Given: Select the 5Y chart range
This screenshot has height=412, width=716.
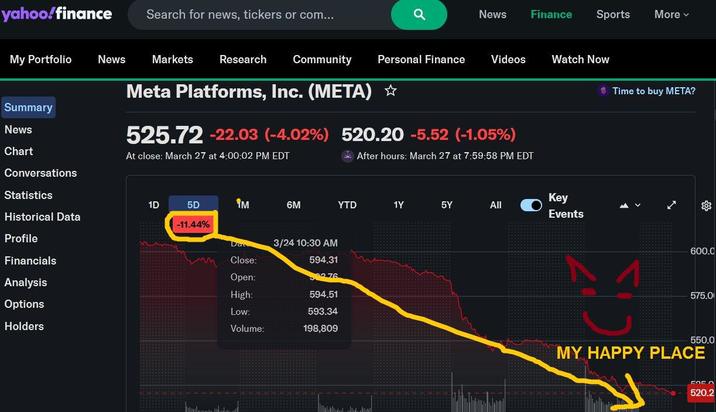Looking at the screenshot, I should coord(447,205).
